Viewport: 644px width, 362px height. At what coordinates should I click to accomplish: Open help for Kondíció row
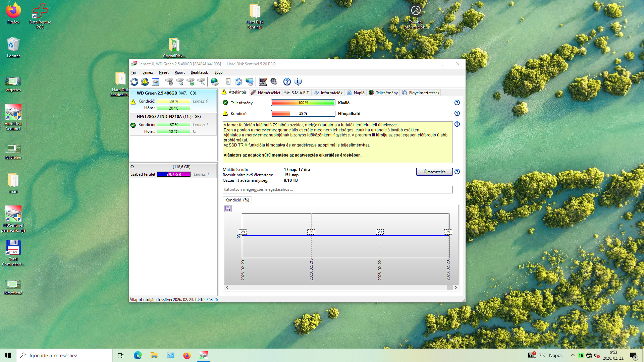(x=457, y=114)
